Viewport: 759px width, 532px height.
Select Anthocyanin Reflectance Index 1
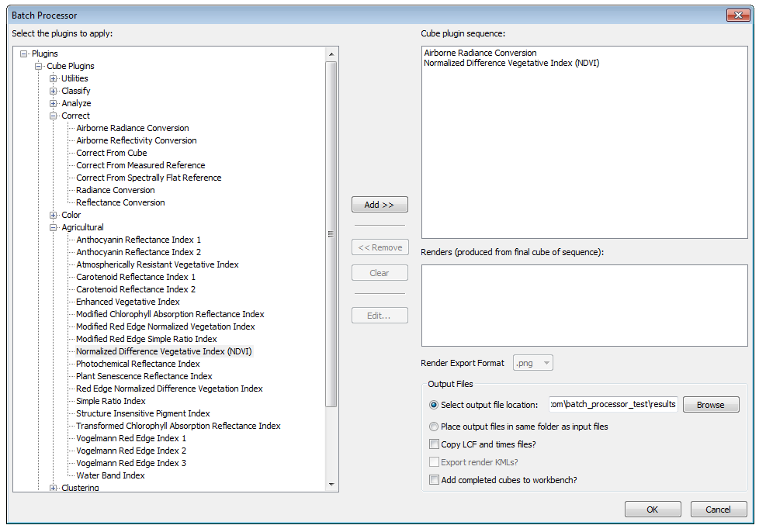coord(138,240)
